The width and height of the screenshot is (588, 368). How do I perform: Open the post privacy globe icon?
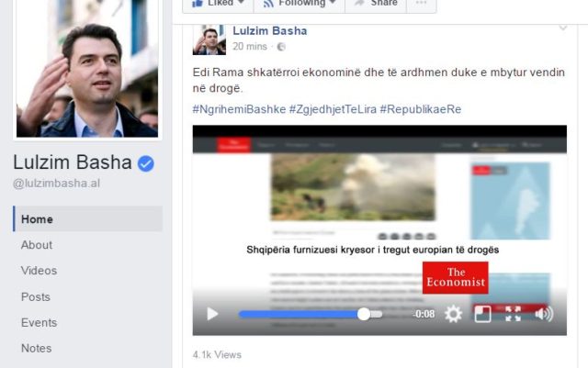pyautogui.click(x=281, y=47)
